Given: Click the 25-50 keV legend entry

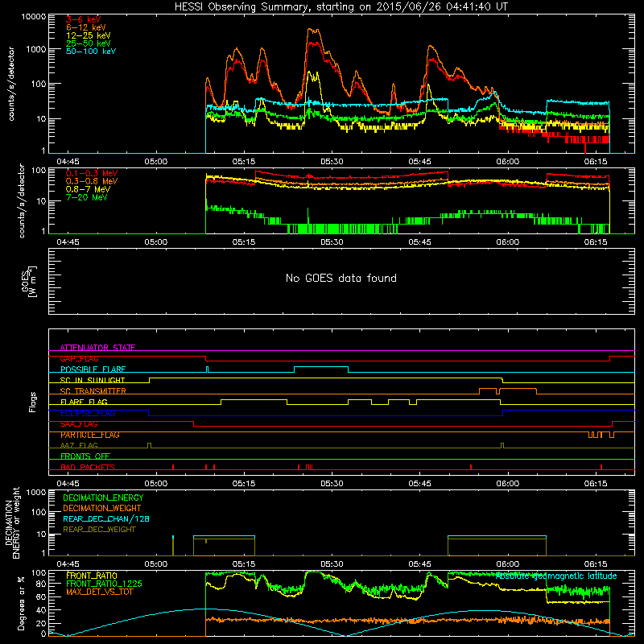Looking at the screenshot, I should [x=89, y=43].
